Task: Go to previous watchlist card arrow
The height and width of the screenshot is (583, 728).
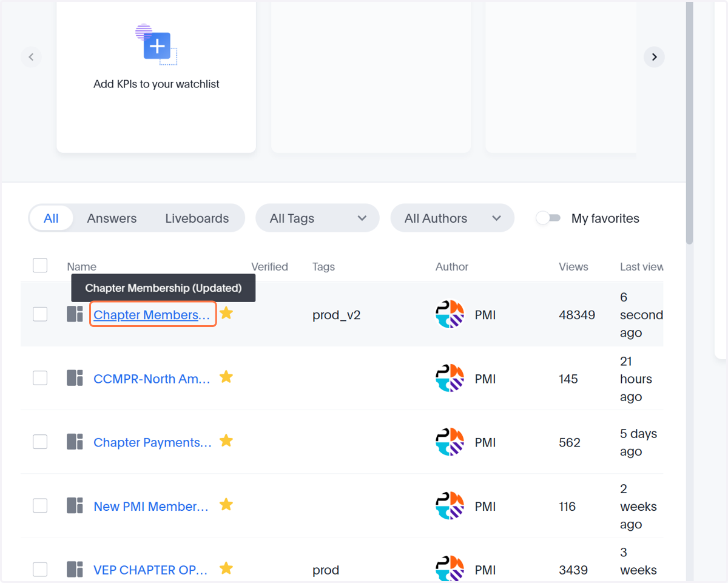Action: pyautogui.click(x=31, y=57)
